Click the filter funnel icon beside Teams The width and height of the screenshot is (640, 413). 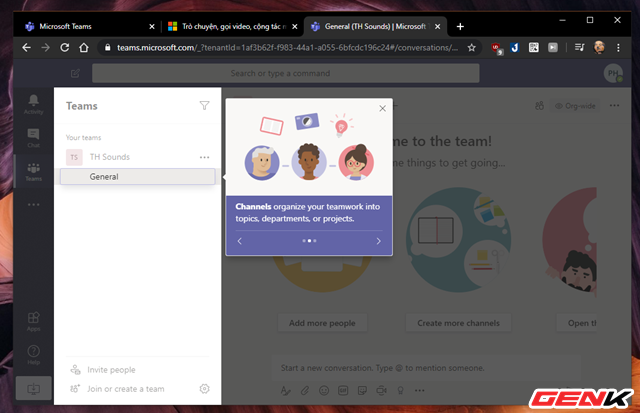[x=204, y=105]
